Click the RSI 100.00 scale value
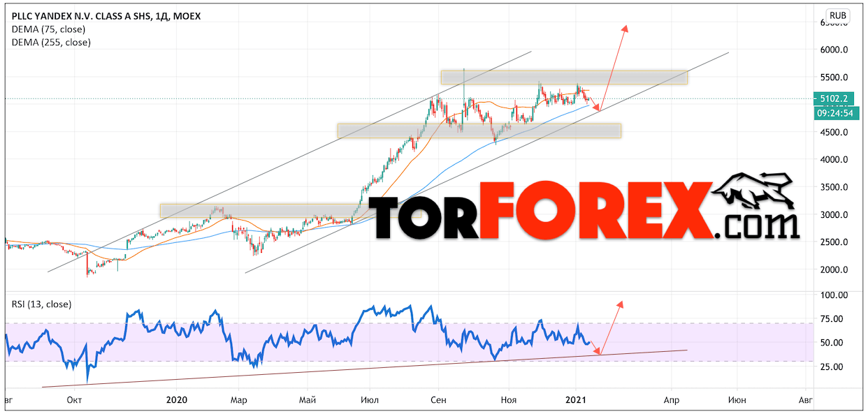This screenshot has width=868, height=414. 834,295
